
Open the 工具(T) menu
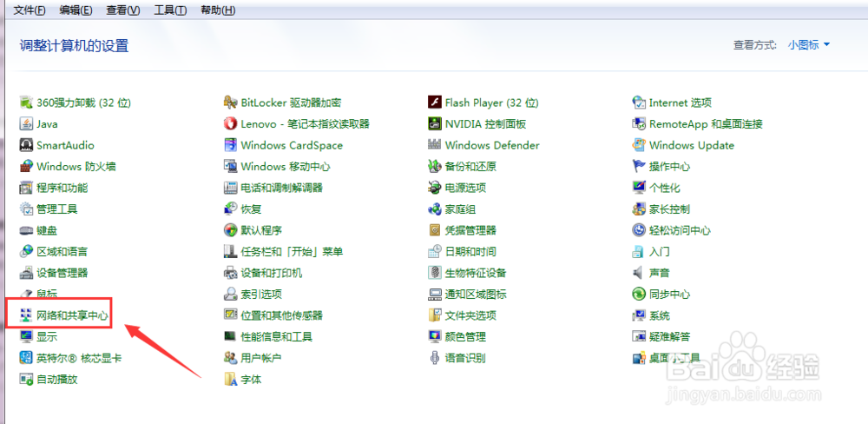[x=170, y=10]
